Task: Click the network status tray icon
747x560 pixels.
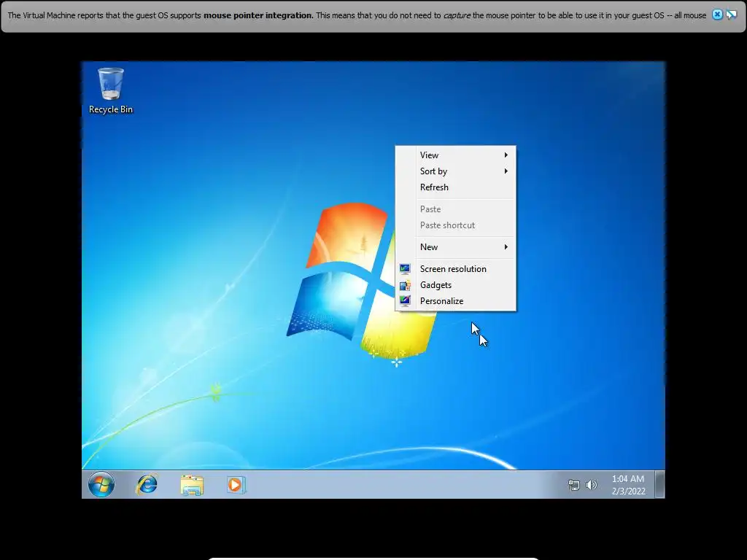Action: click(x=574, y=485)
